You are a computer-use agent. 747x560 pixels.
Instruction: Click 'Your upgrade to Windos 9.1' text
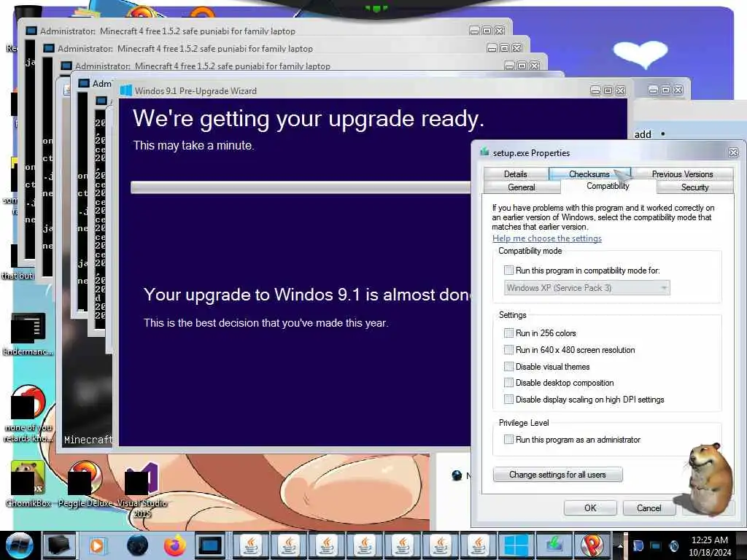(307, 295)
